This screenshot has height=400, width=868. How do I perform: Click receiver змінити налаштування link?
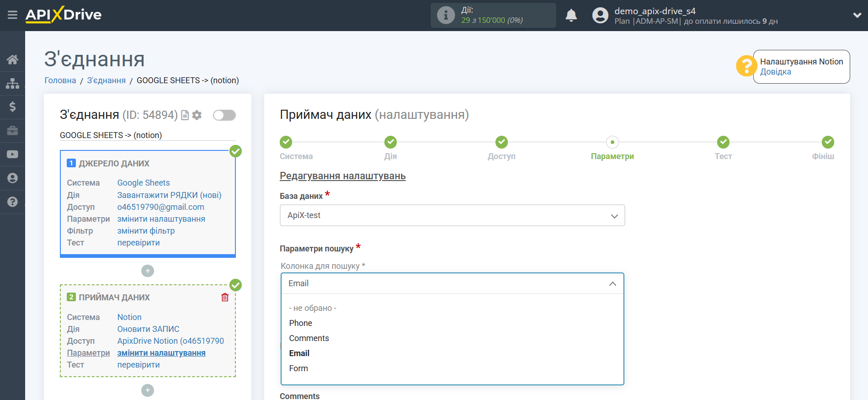(x=161, y=353)
